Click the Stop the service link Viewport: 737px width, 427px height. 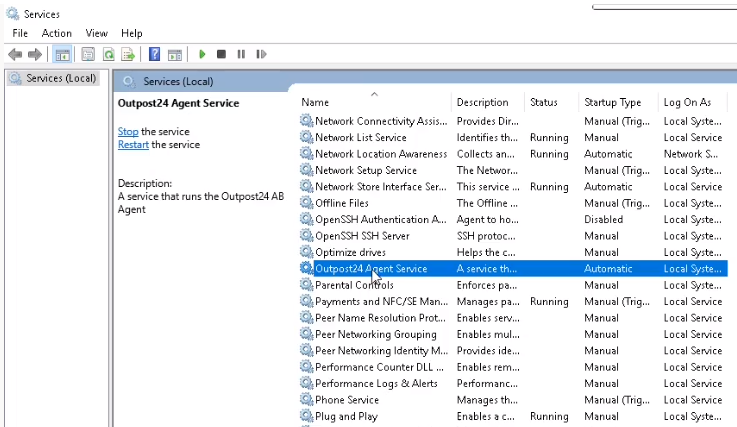coord(128,131)
